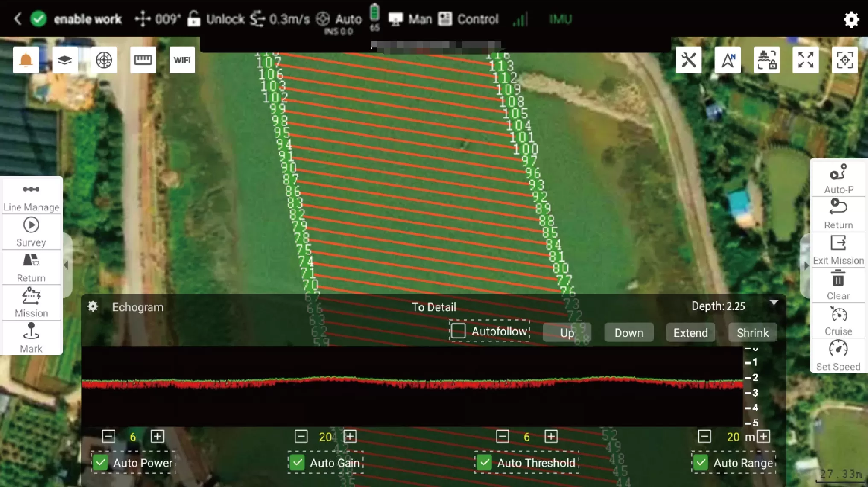This screenshot has height=487, width=868.
Task: Click the Up button
Action: tap(567, 332)
